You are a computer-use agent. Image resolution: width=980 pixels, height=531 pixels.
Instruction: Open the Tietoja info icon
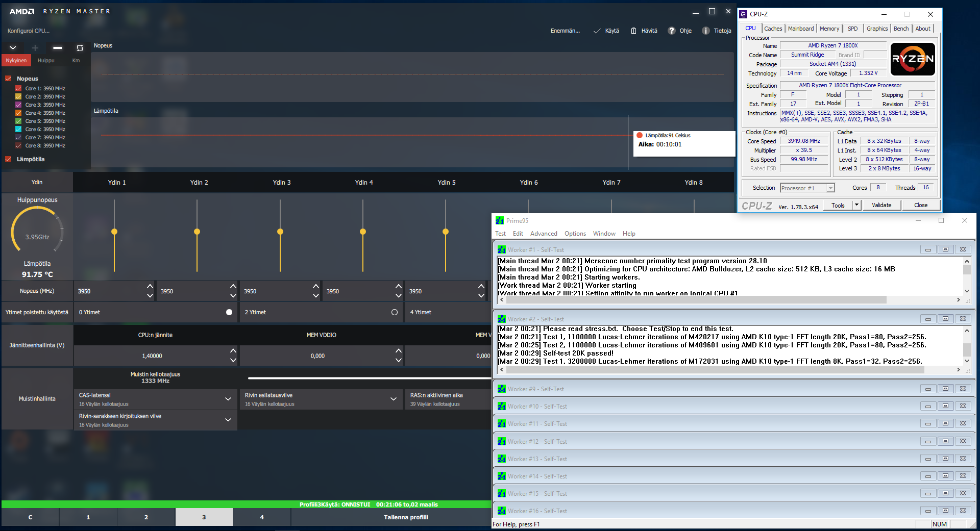(706, 31)
